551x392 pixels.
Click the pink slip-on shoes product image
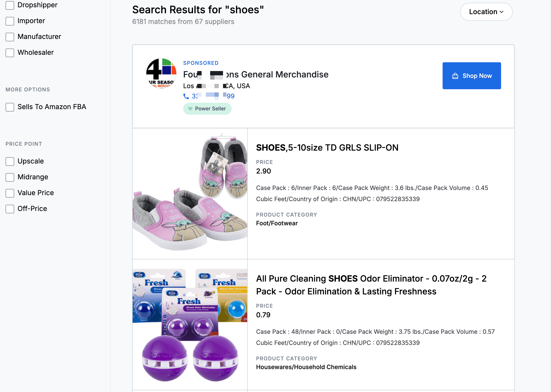click(190, 193)
